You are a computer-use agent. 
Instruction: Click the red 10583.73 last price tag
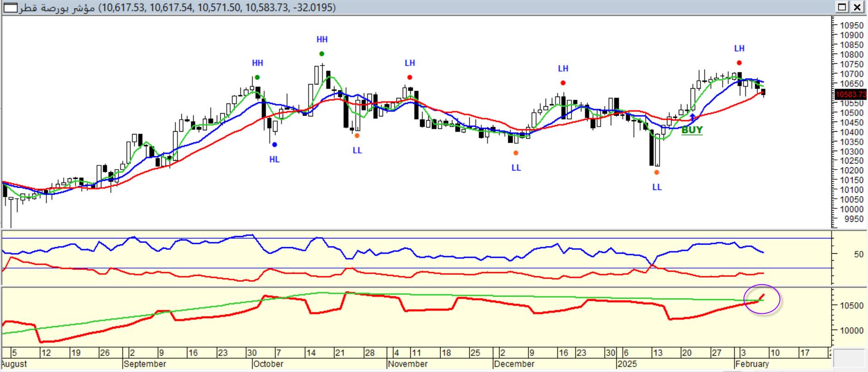pos(852,94)
